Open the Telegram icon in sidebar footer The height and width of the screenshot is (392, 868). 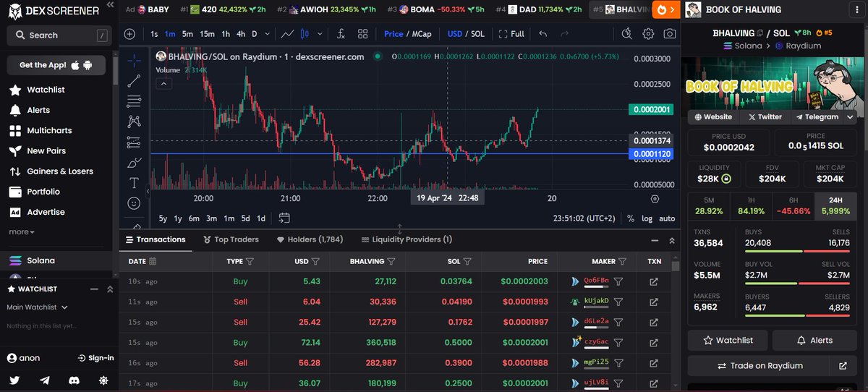[x=45, y=380]
